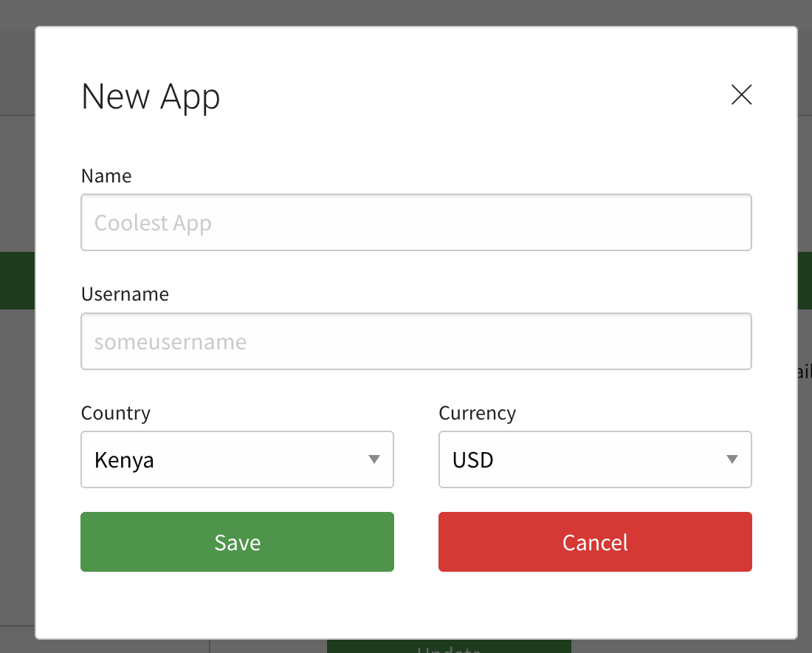Select the New App dialog title text
The height and width of the screenshot is (653, 812).
(151, 97)
